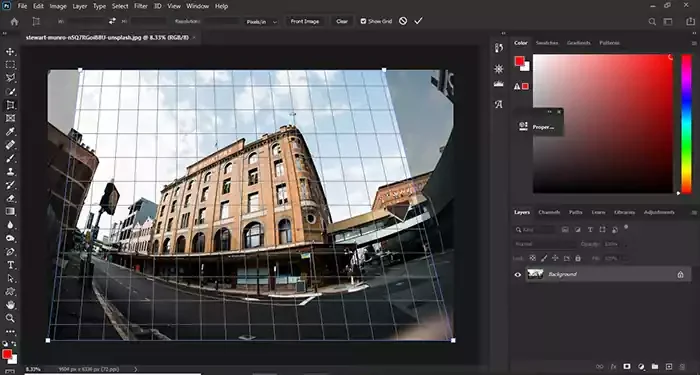Screen dimensions: 700x375
Task: Open the Search icon at top right
Action: click(x=652, y=21)
